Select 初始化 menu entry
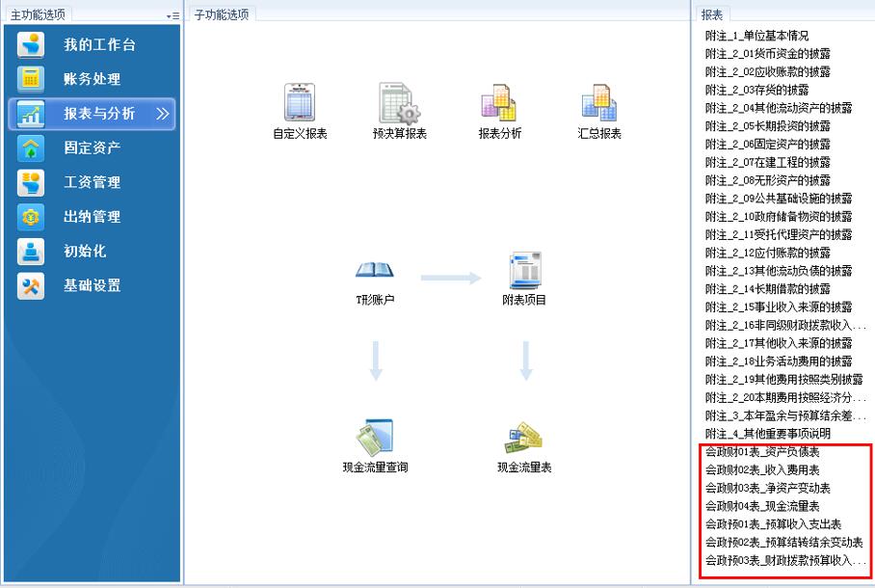 coord(85,252)
